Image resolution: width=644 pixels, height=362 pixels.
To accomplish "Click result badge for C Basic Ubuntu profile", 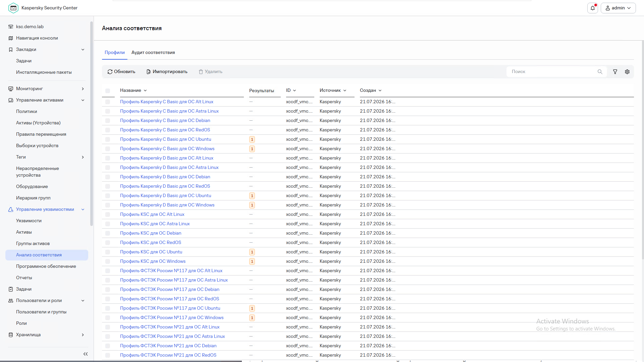I will tap(252, 139).
